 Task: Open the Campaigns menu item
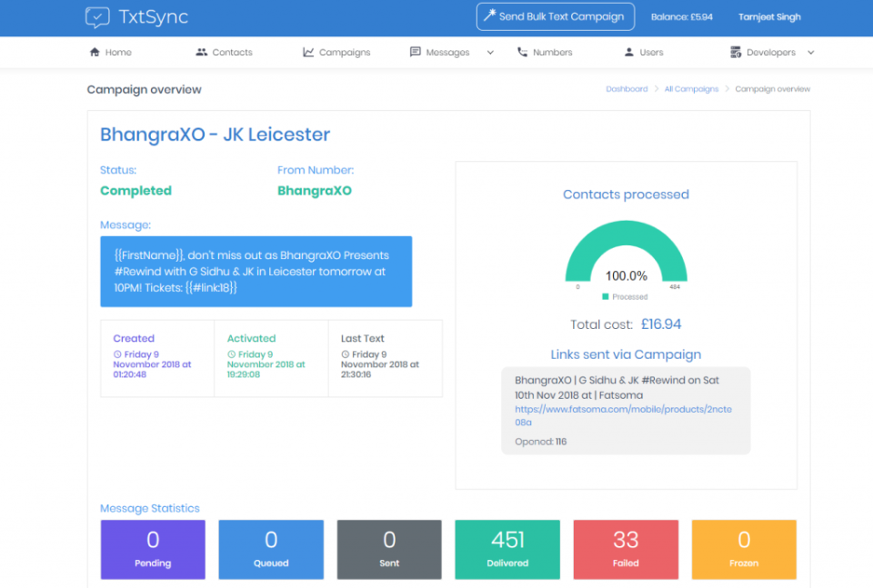(336, 52)
